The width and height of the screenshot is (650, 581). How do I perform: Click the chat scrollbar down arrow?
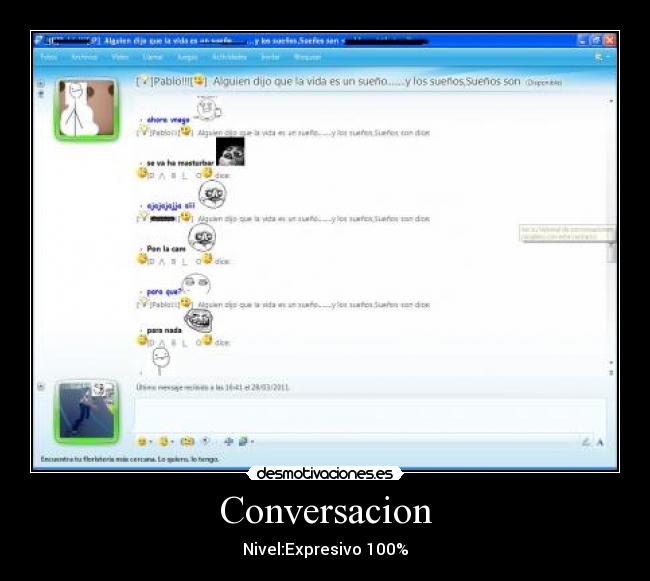coord(611,363)
